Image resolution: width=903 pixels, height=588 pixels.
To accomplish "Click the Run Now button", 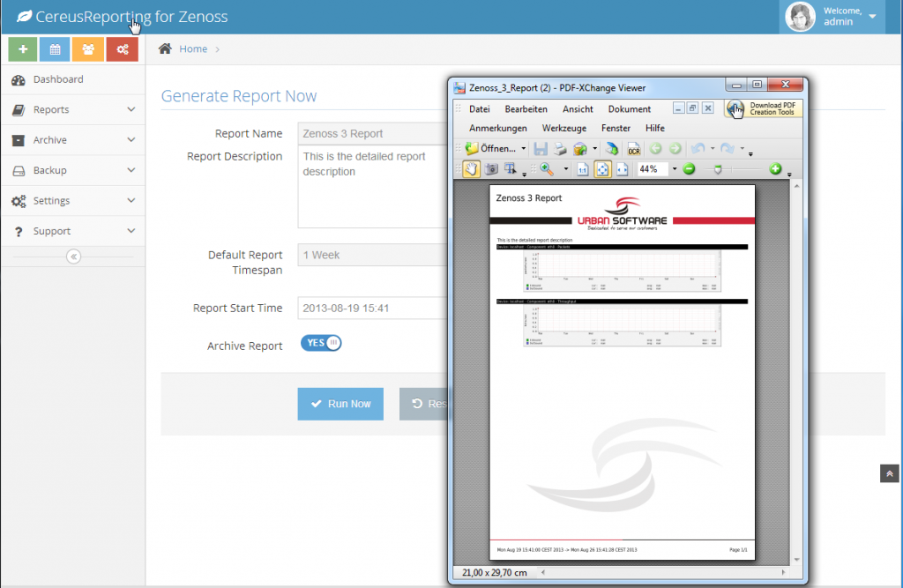I will [340, 404].
